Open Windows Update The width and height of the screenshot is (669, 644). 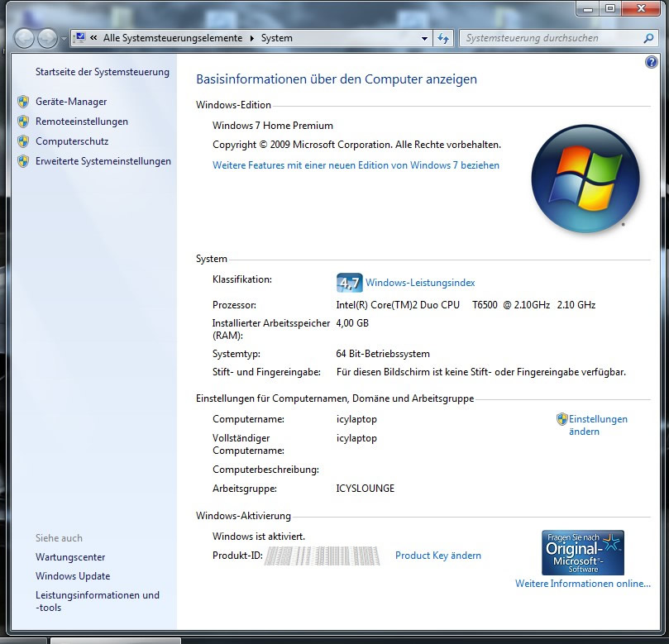tap(73, 576)
